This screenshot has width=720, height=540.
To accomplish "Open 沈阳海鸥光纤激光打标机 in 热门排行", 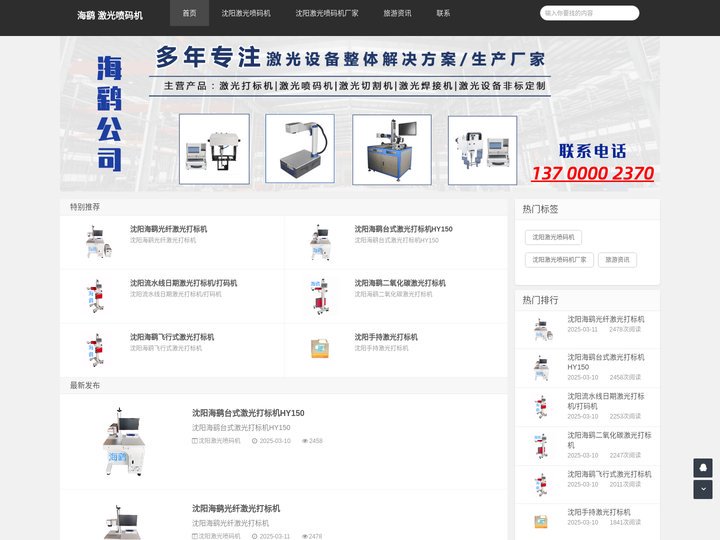I will 606,319.
